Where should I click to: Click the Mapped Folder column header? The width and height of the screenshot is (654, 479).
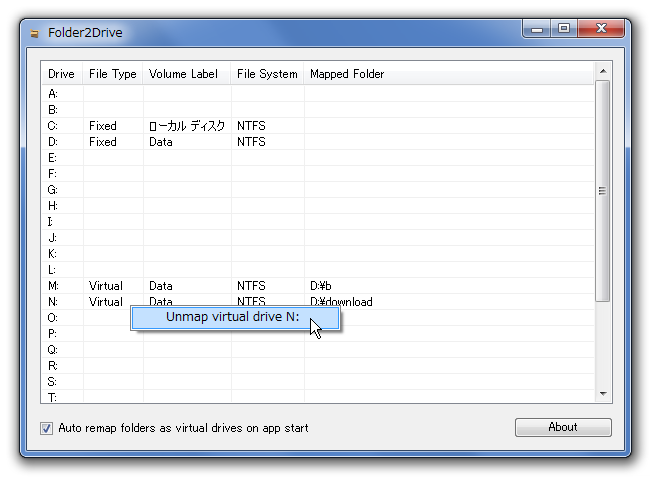(448, 74)
